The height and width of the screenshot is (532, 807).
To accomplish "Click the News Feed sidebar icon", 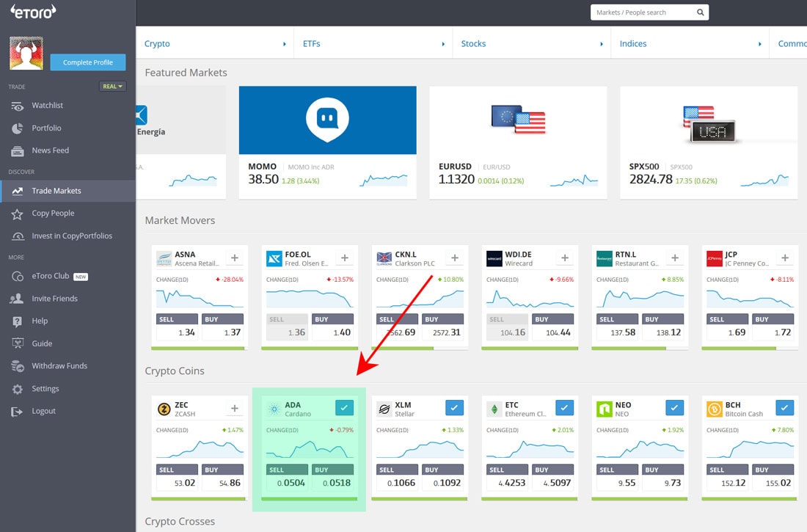I will point(18,151).
